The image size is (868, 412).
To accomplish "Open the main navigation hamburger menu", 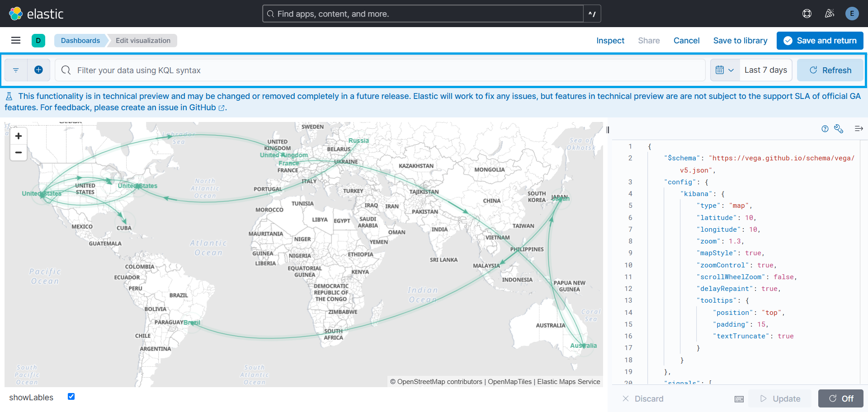I will [16, 40].
